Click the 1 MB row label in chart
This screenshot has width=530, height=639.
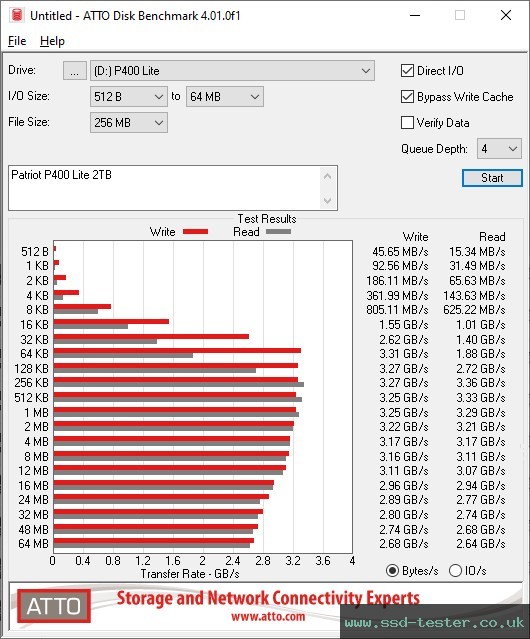37,413
